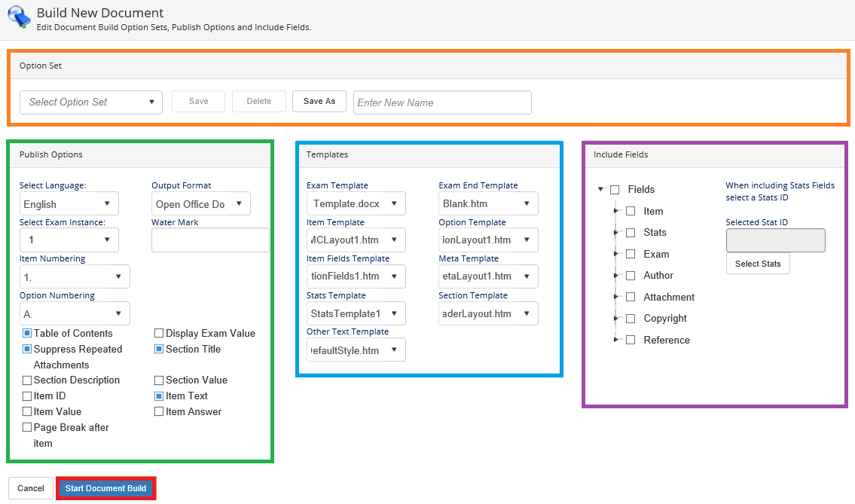This screenshot has height=504, width=855.
Task: Expand the Attachment tree node arrow
Action: point(616,297)
